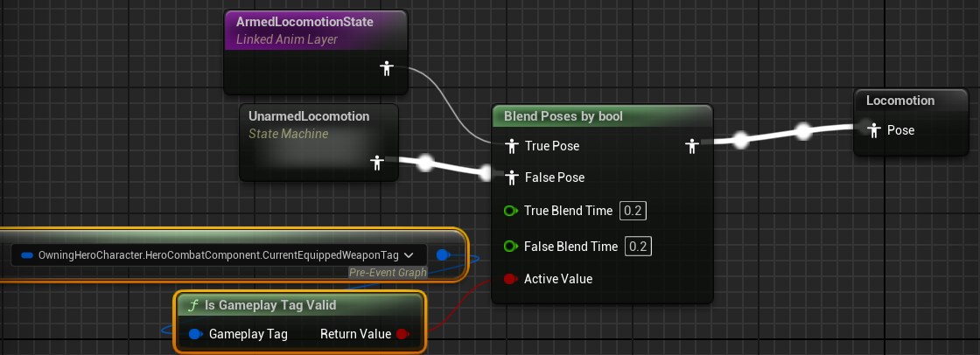The height and width of the screenshot is (355, 980).
Task: Click the red Return Value output pin
Action: (x=402, y=334)
